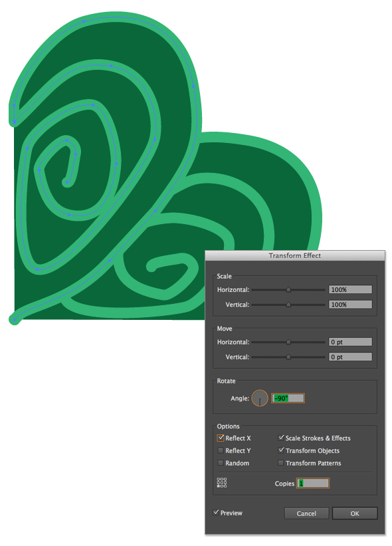The width and height of the screenshot is (392, 546).
Task: Click the reference point locator grid icon
Action: (221, 482)
